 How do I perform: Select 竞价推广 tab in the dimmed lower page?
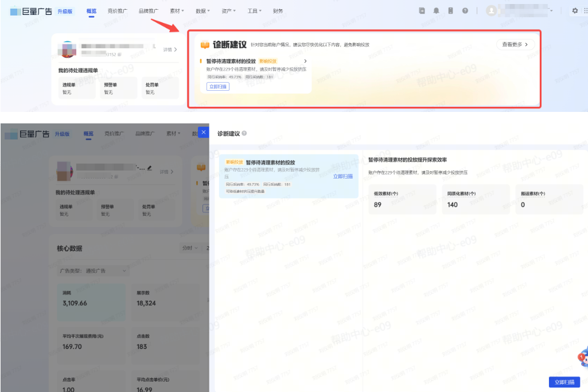click(x=114, y=134)
